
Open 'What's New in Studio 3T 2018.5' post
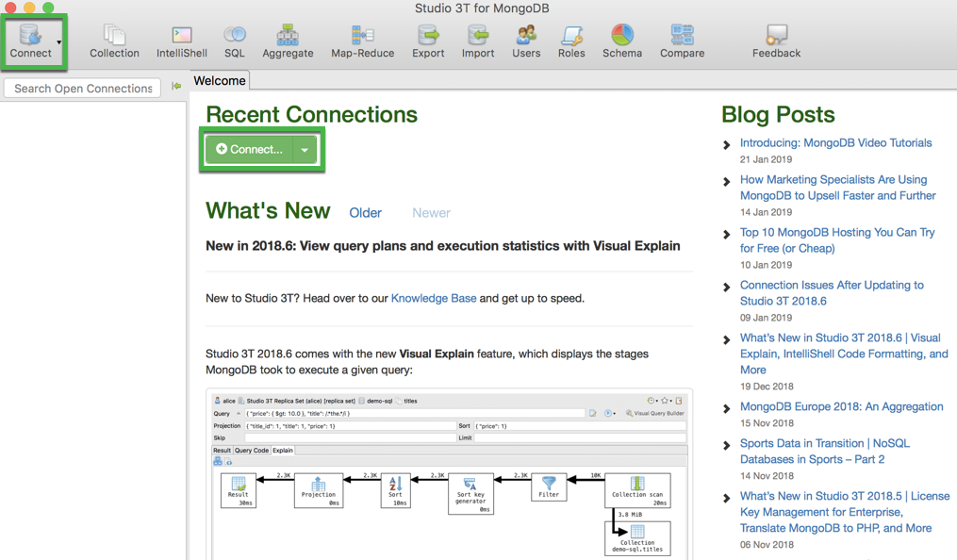click(x=845, y=512)
